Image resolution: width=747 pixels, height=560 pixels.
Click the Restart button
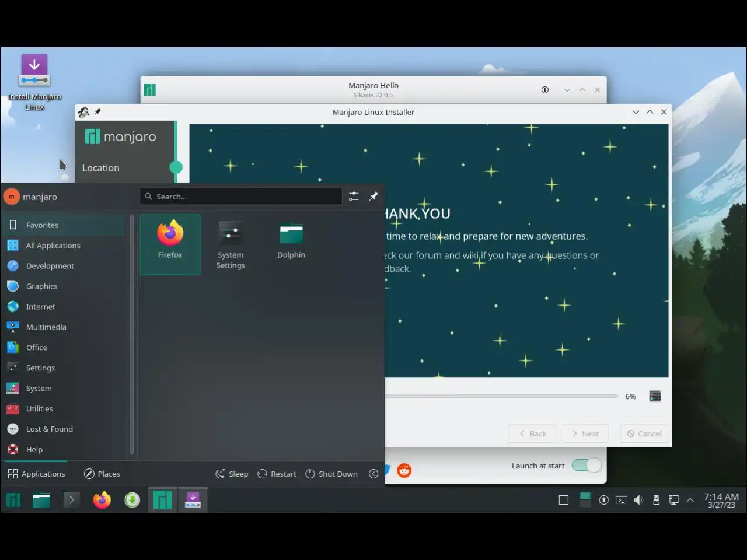coord(277,474)
